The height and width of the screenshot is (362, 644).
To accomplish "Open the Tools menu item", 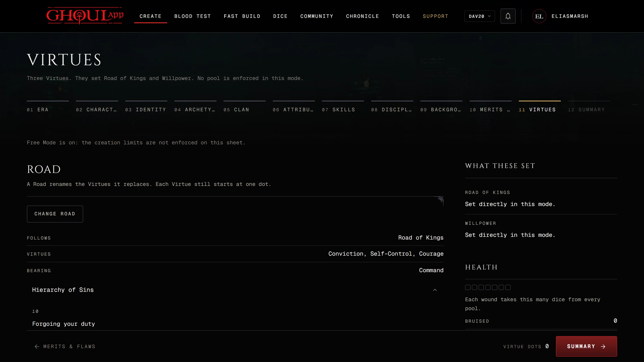I will pos(401,16).
